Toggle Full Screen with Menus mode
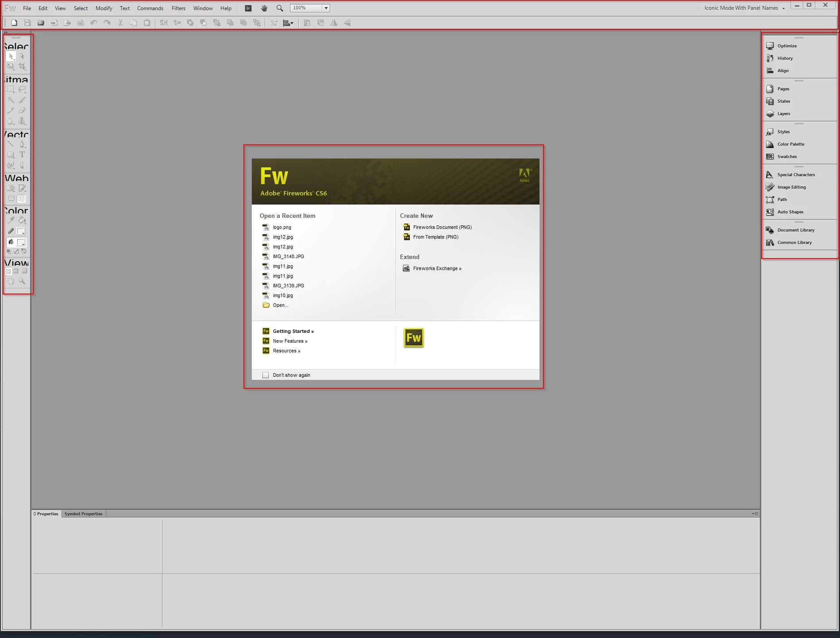Screen dimensions: 840x638 [x=16, y=271]
